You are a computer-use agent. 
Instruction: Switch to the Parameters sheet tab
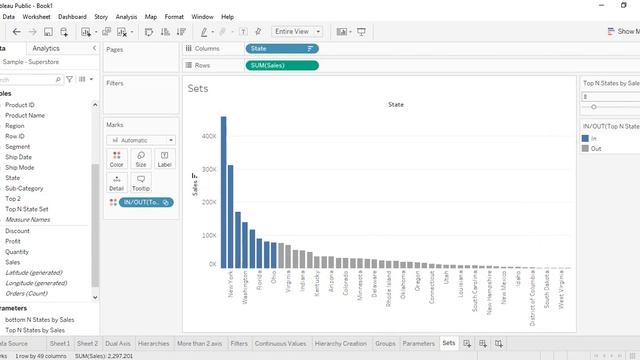pyautogui.click(x=418, y=344)
